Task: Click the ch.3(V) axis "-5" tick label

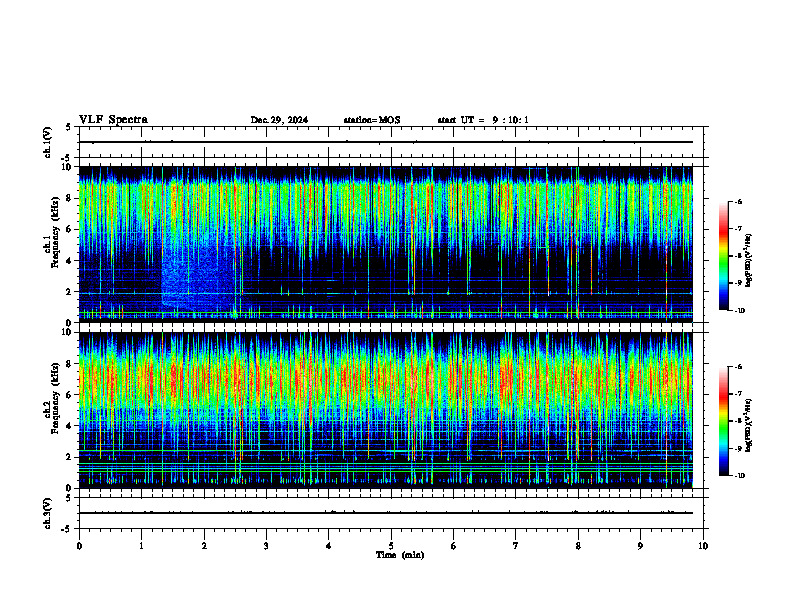Action: click(x=67, y=529)
